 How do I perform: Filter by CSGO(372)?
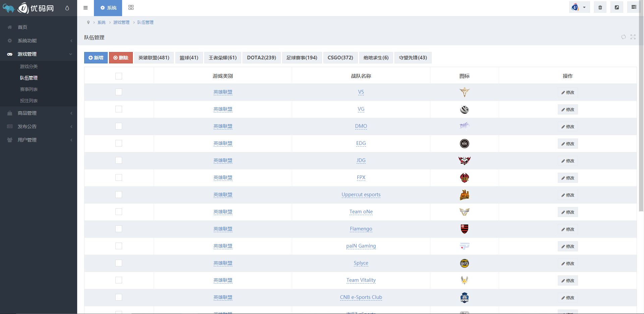(x=340, y=58)
